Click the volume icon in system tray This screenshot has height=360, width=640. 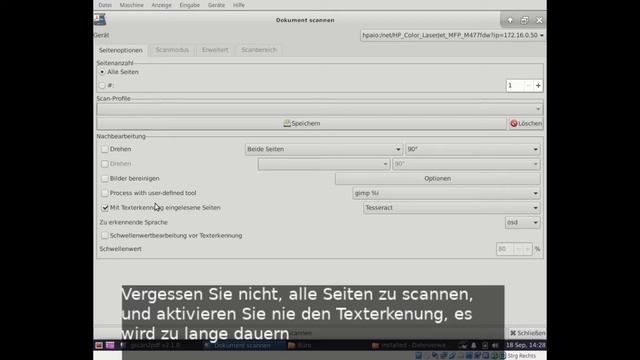[495, 345]
